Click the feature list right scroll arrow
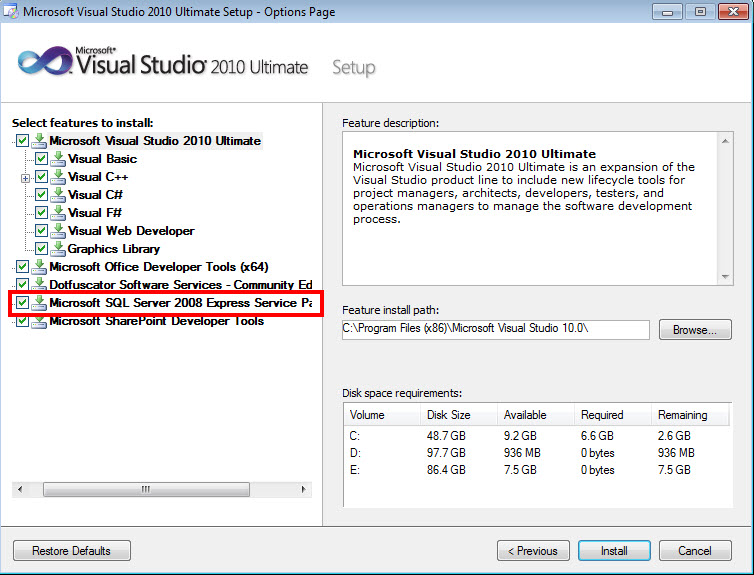 tap(303, 489)
